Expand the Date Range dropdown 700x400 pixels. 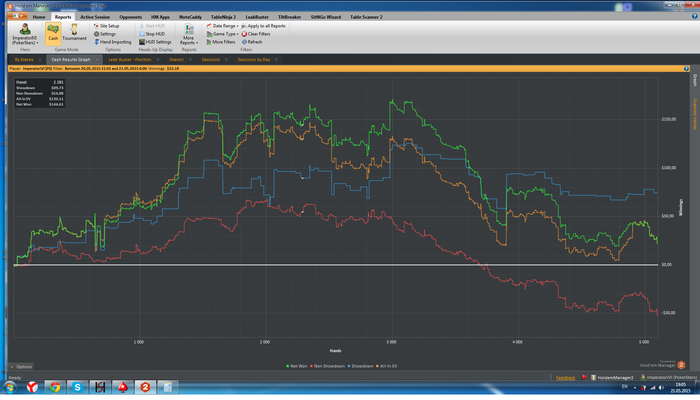[224, 26]
